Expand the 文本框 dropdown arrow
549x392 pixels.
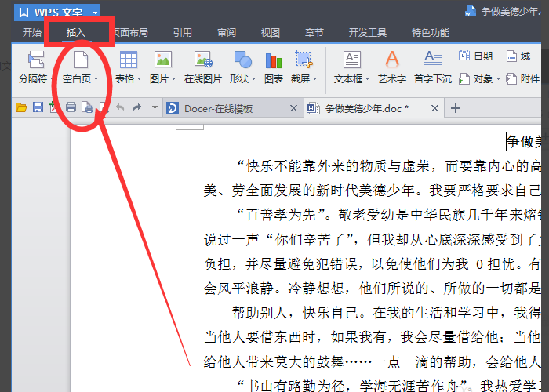367,79
